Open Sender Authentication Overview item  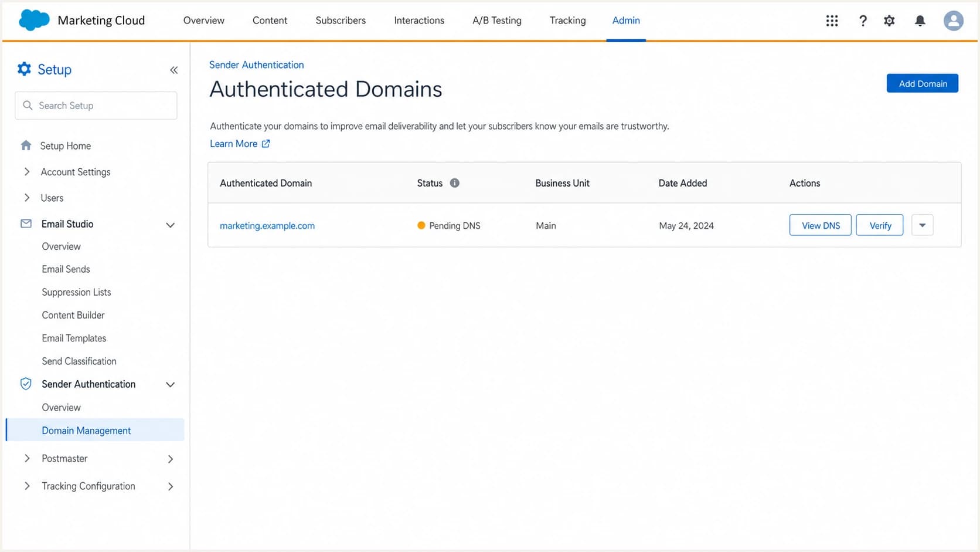61,407
